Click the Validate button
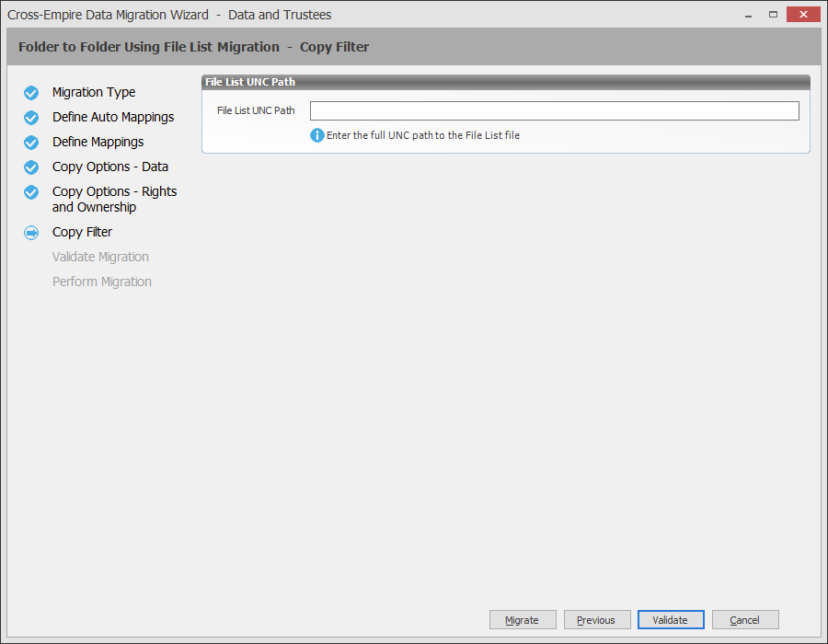This screenshot has height=644, width=828. (x=671, y=620)
